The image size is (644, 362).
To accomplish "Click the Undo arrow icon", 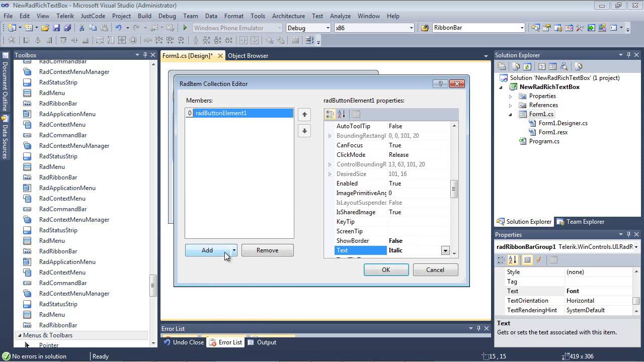I will click(118, 28).
